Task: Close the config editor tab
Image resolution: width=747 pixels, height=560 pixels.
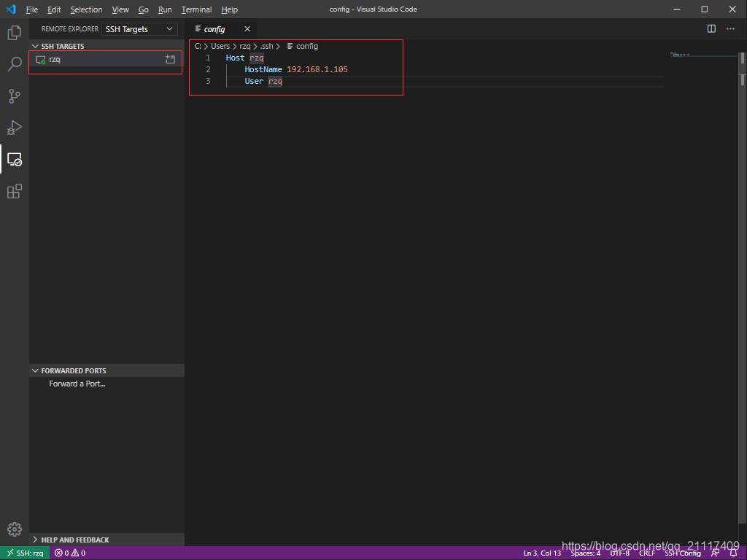Action: tap(247, 29)
